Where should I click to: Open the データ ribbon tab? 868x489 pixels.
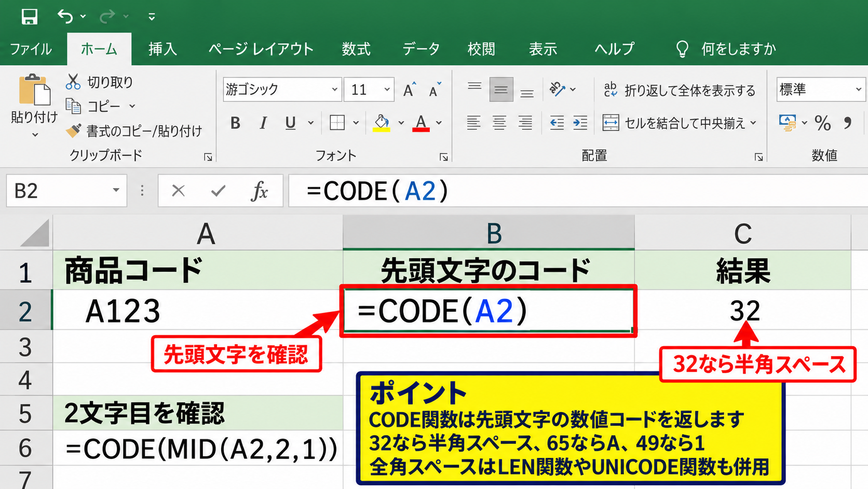[x=421, y=49]
